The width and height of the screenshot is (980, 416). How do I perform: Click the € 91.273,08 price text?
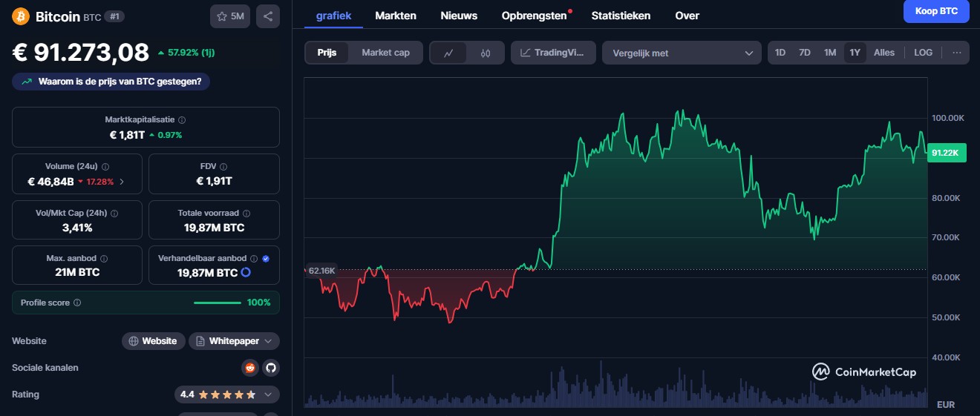(x=80, y=53)
